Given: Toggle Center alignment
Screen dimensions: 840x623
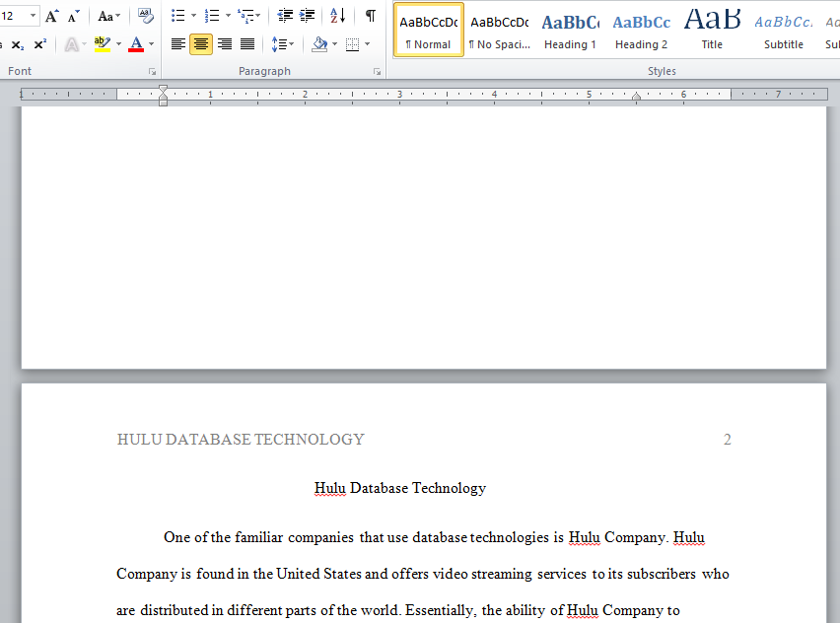Looking at the screenshot, I should [201, 44].
